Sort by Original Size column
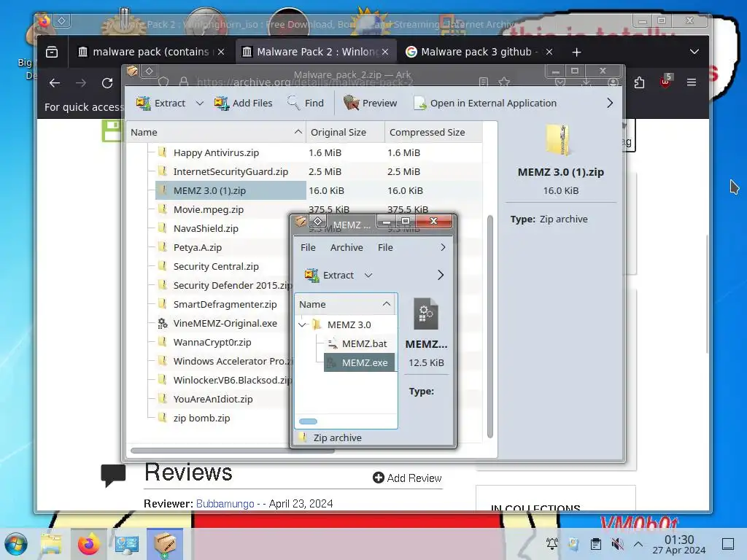 point(345,133)
